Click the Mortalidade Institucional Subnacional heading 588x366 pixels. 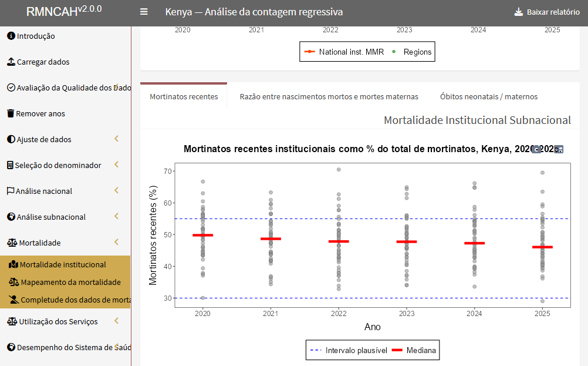[x=477, y=120]
